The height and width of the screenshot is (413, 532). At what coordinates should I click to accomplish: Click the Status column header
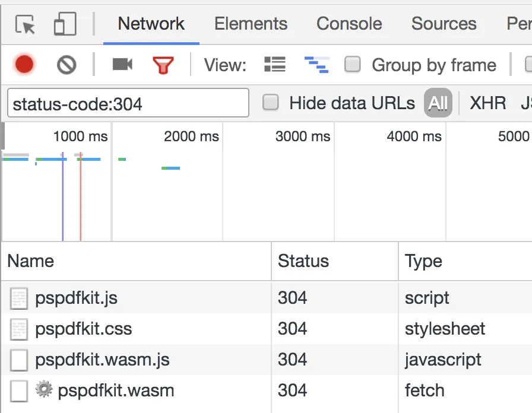303,261
